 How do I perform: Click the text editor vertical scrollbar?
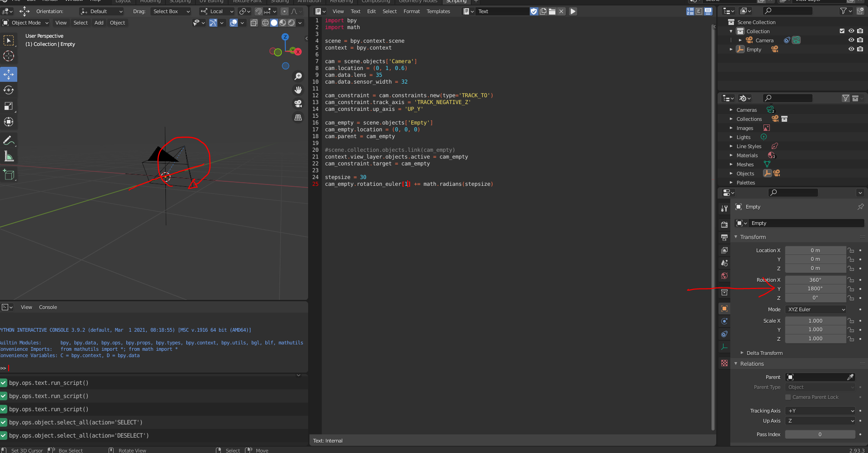coord(713,227)
